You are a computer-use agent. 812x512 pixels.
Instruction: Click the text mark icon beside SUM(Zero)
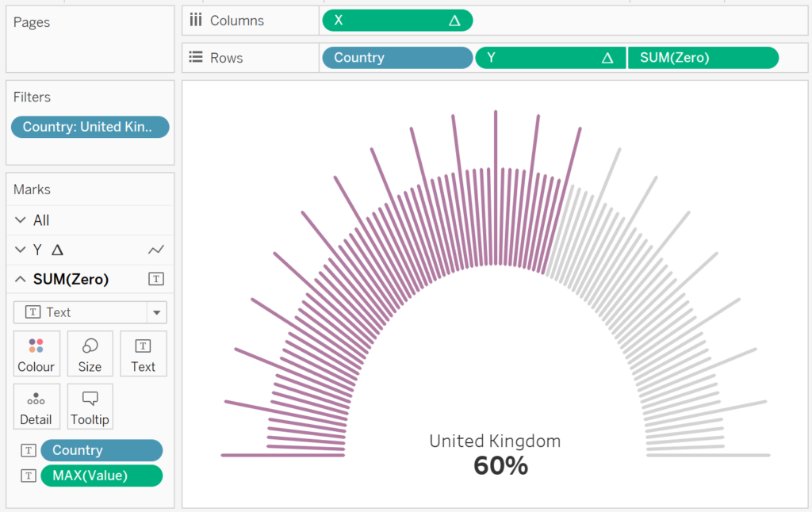pos(156,279)
